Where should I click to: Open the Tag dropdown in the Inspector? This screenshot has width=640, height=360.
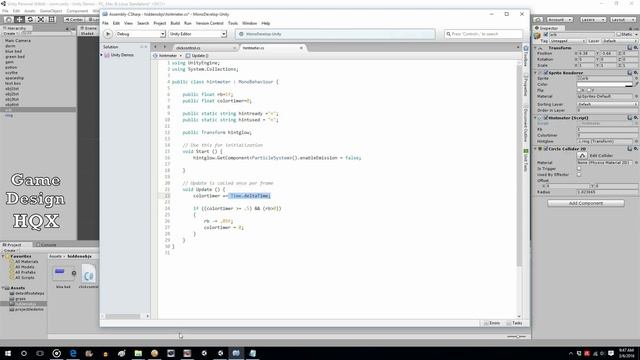(x=567, y=41)
